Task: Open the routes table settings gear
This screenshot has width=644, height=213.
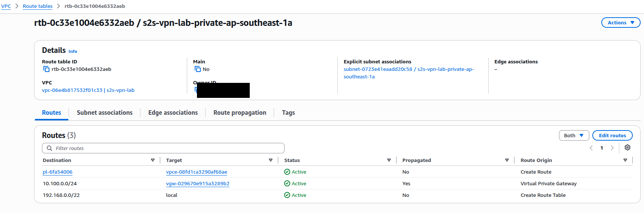Action: click(x=628, y=148)
